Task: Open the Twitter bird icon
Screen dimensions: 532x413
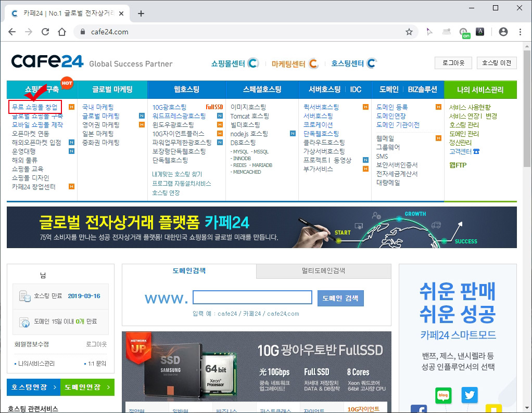Action: [x=470, y=395]
